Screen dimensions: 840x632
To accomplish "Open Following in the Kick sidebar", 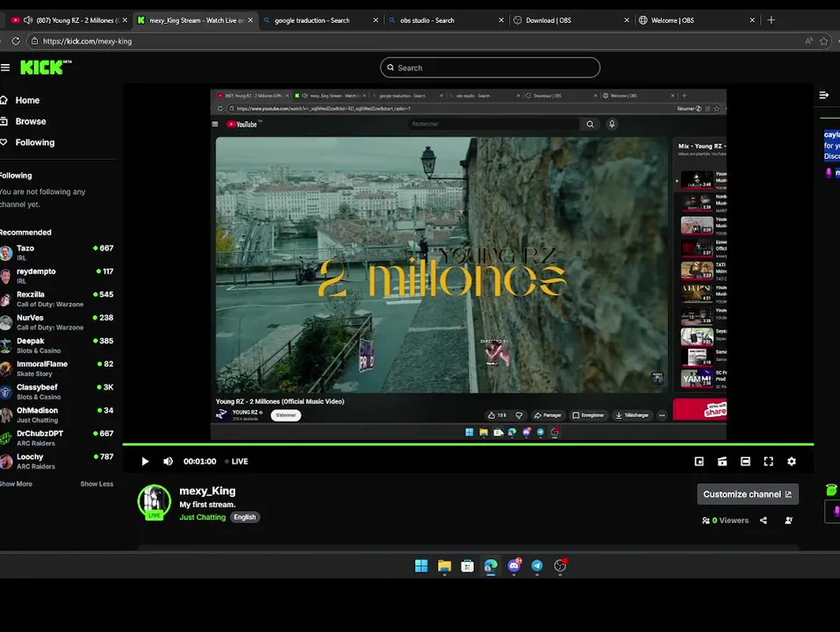I will [x=35, y=142].
